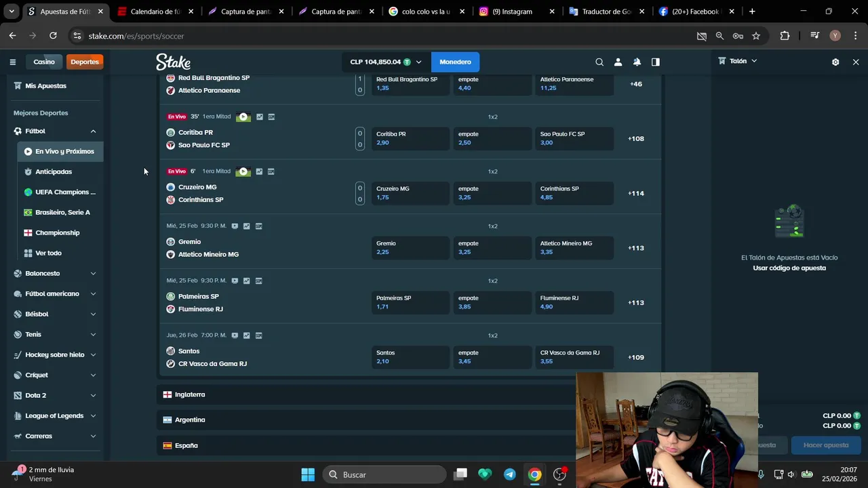Open the Talón dropdown in bet slip

click(738, 61)
